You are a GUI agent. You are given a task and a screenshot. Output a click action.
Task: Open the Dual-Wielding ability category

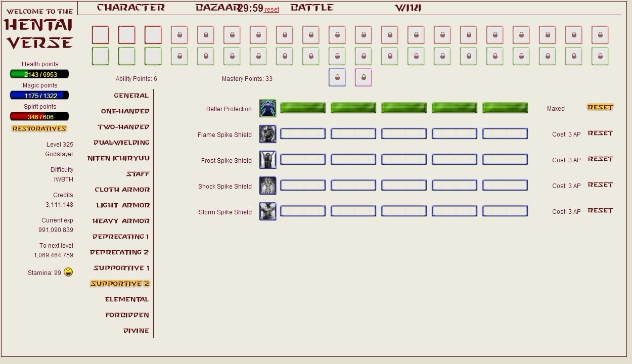[122, 143]
